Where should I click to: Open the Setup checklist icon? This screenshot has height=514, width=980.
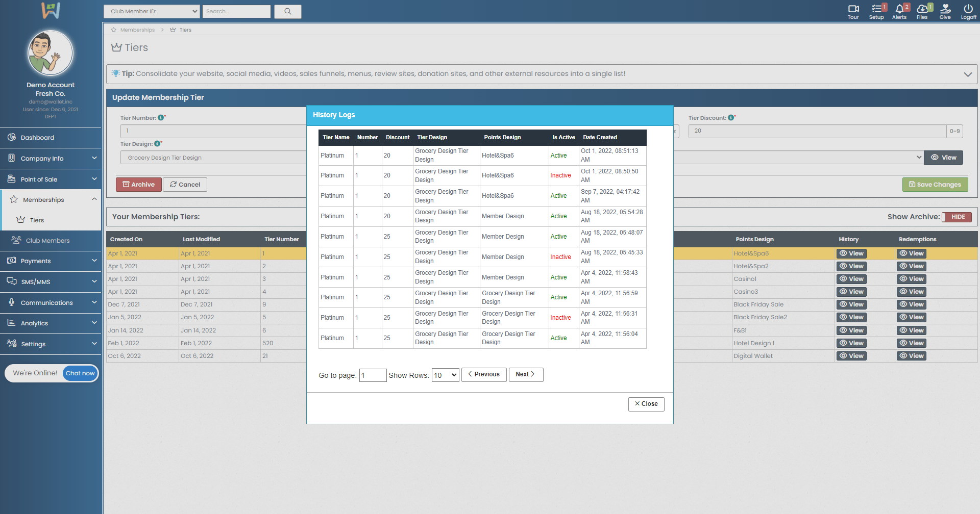876,9
